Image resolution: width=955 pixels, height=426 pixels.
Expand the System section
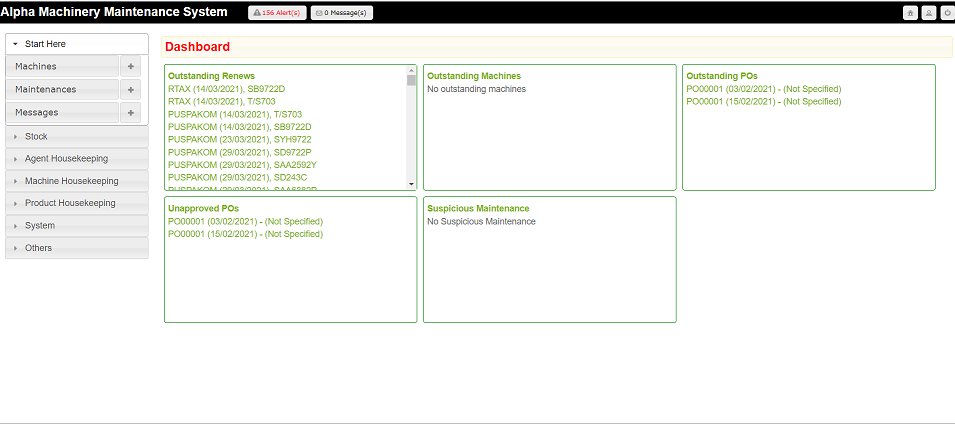point(77,225)
